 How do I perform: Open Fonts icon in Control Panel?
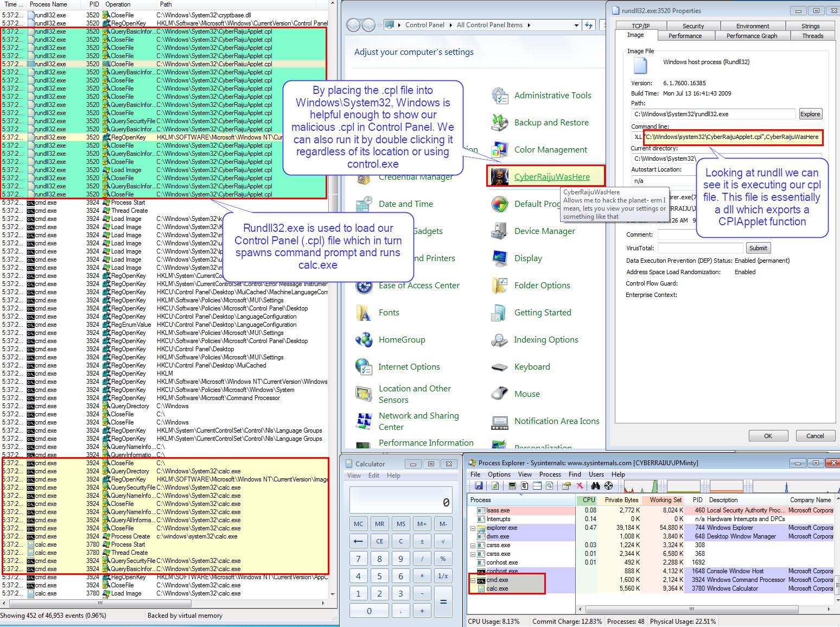(364, 313)
